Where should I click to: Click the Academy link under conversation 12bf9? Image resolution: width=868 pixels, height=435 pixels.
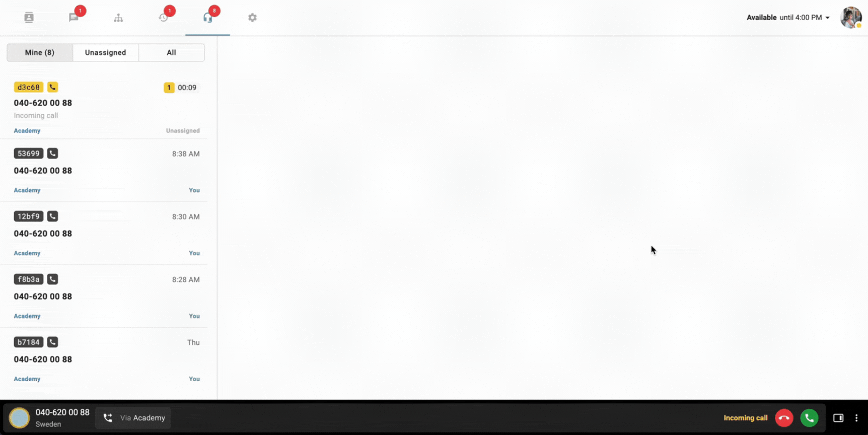click(x=27, y=253)
